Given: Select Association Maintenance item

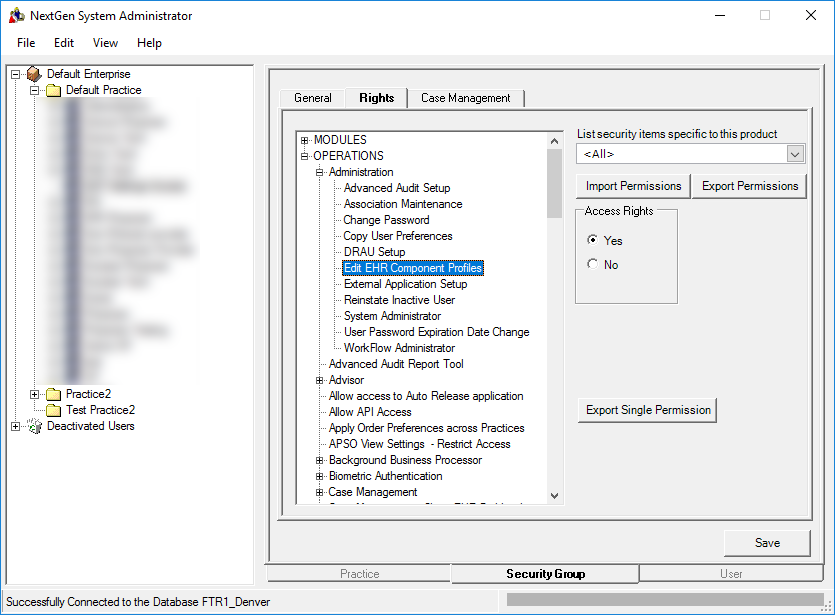Looking at the screenshot, I should pyautogui.click(x=403, y=204).
